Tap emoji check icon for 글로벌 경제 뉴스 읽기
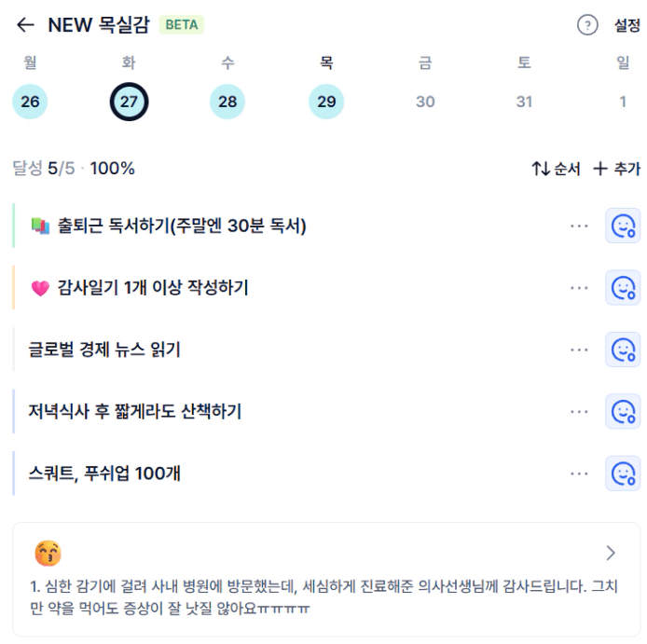 pos(622,349)
